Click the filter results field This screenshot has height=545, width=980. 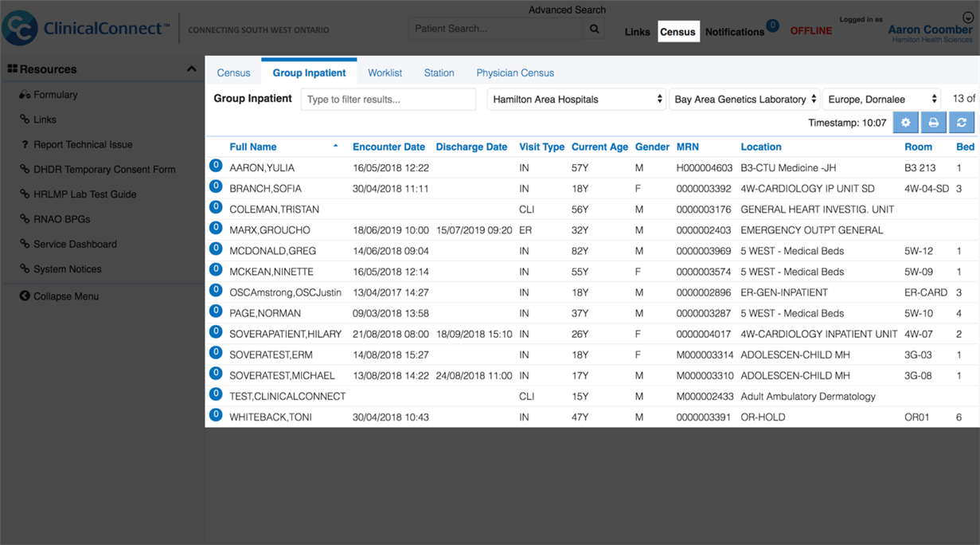[x=388, y=100]
